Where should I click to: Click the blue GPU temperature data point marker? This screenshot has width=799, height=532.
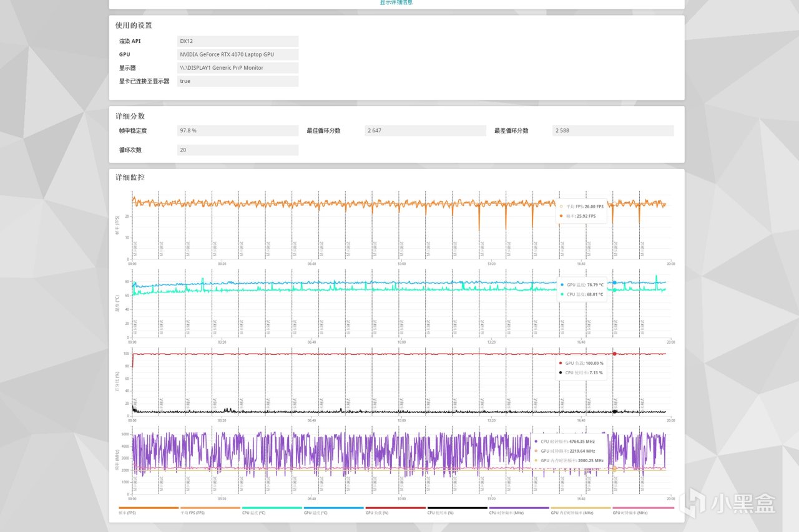tap(614, 283)
